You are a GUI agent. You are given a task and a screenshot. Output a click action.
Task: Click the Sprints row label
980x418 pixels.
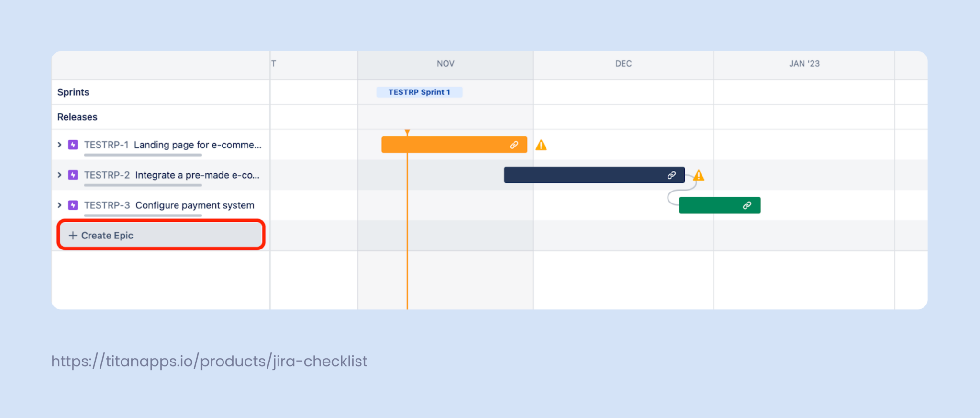click(73, 92)
